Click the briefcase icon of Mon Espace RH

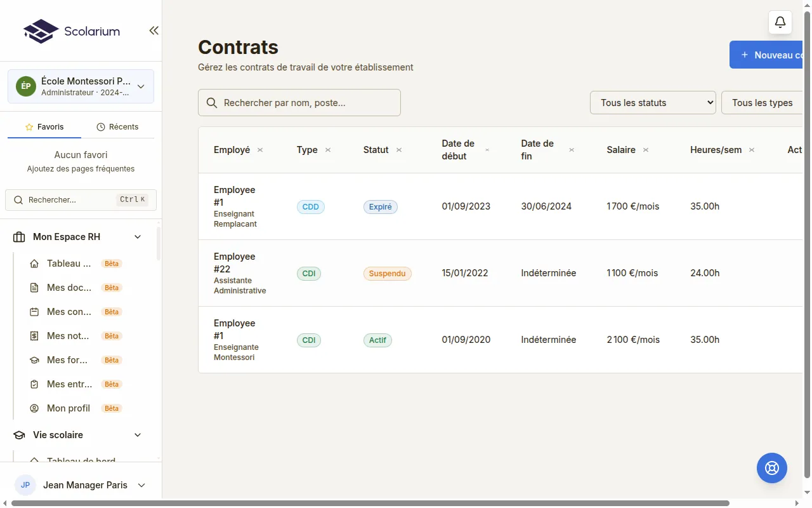[19, 237]
